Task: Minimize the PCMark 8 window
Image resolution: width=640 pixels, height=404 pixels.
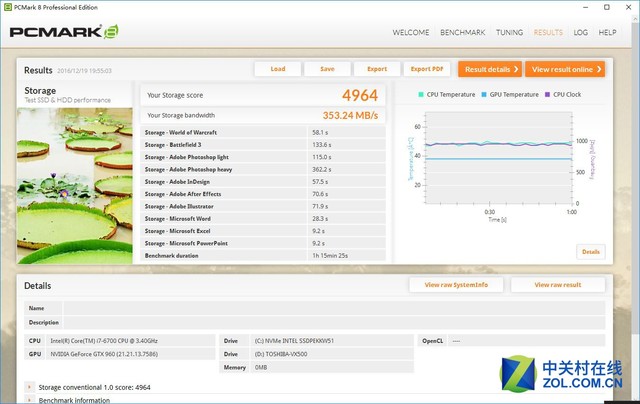Action: pos(586,7)
